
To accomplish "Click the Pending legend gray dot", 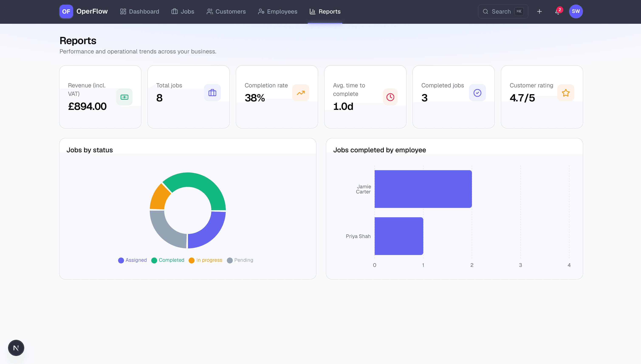I will pos(230,260).
